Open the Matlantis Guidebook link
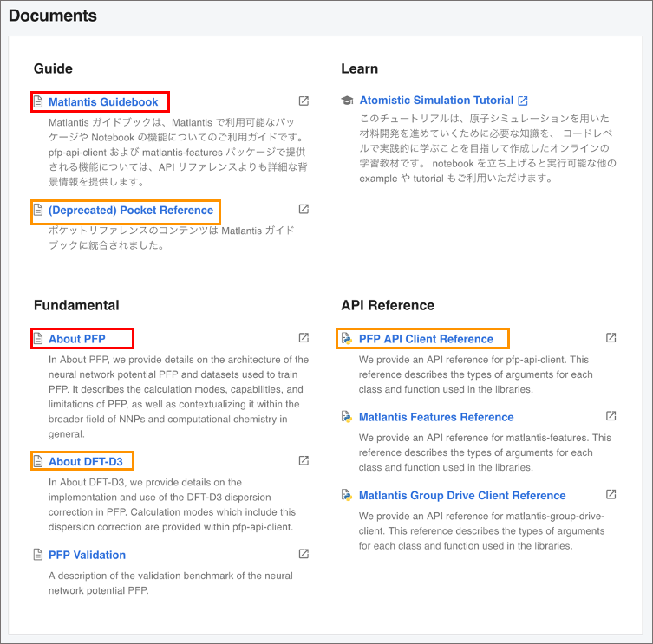Image resolution: width=653 pixels, height=644 pixels. coord(103,102)
